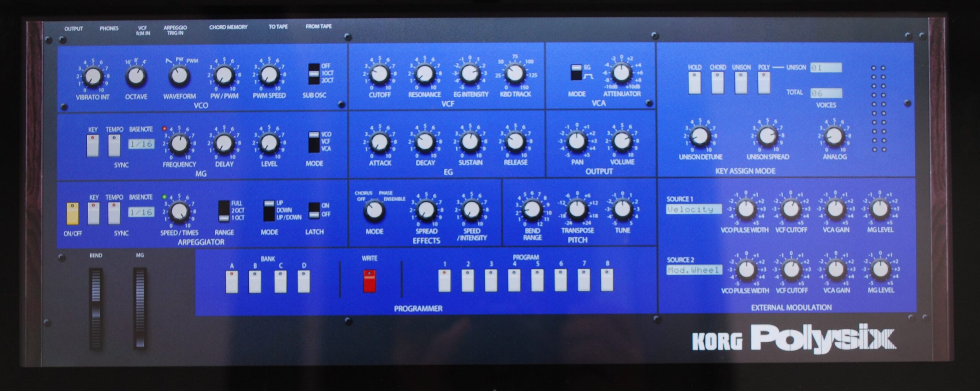Toggle the Arpeggiator On/Off yellow button

click(72, 214)
